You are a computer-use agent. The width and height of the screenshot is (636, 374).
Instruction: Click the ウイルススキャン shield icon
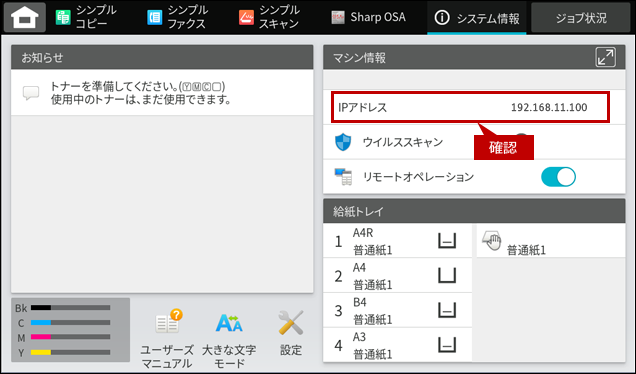pos(343,142)
